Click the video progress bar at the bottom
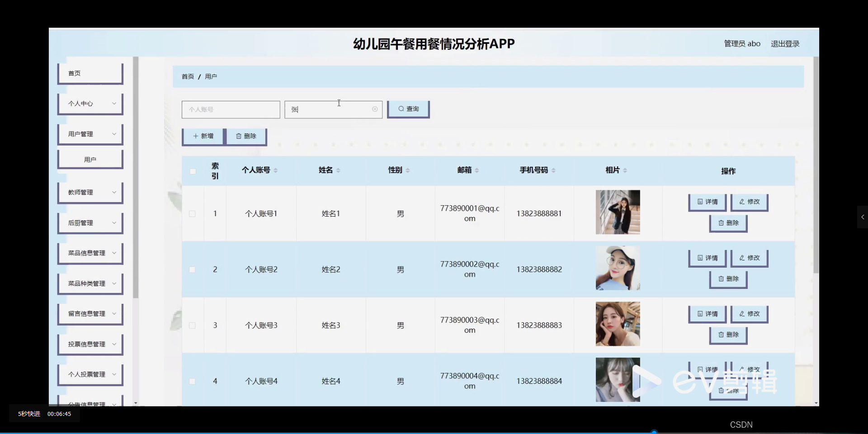 (x=434, y=432)
